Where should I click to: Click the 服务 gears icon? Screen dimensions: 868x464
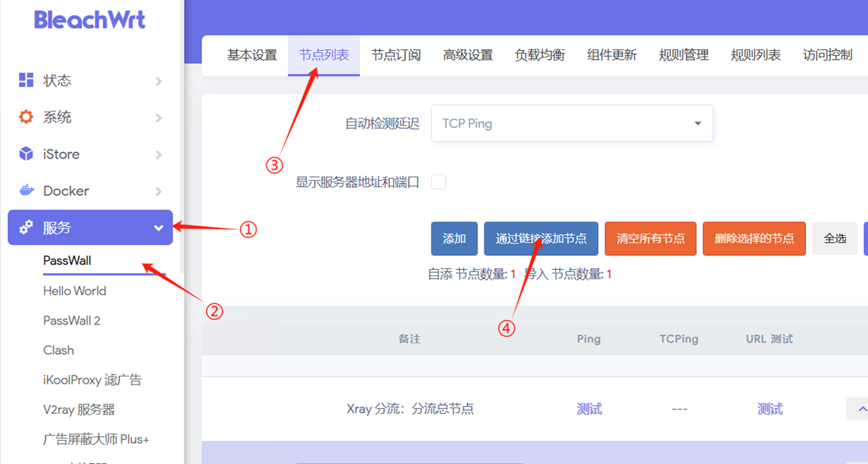click(26, 228)
